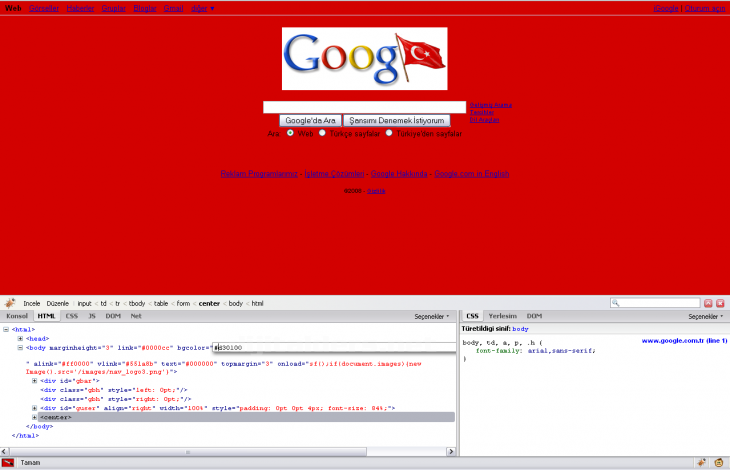This screenshot has width=730, height=470.
Task: Open Seçenekler dropdown in the CSS side panel
Action: [x=706, y=316]
